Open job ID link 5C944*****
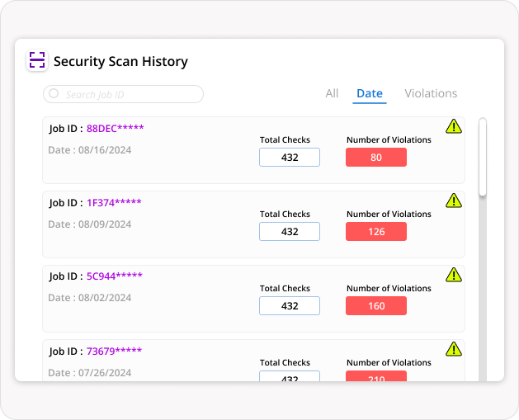519x420 pixels. pos(115,276)
